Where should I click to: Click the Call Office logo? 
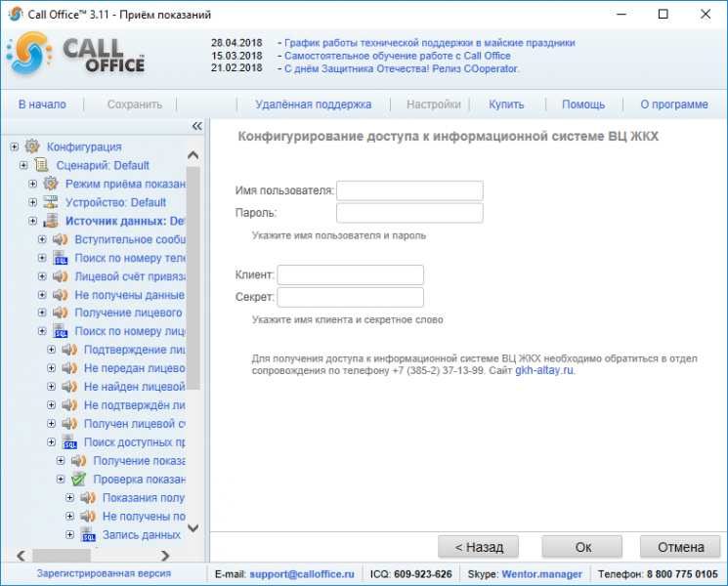(75, 56)
